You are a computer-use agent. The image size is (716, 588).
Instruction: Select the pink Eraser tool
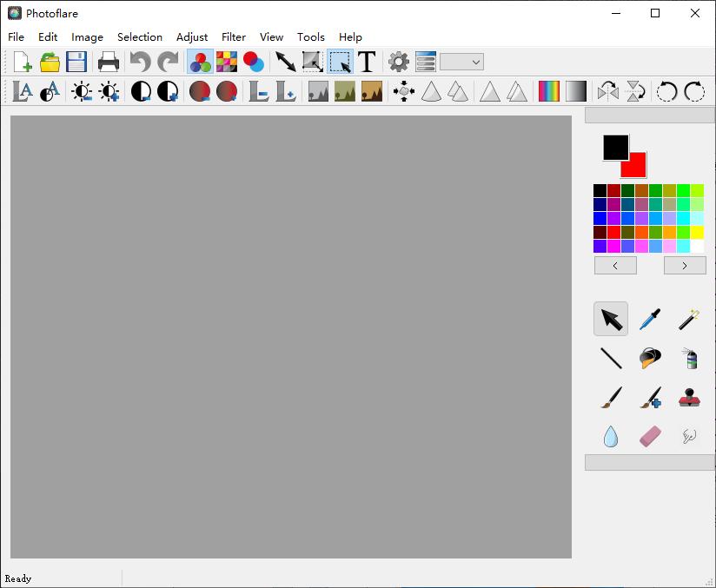coord(650,436)
